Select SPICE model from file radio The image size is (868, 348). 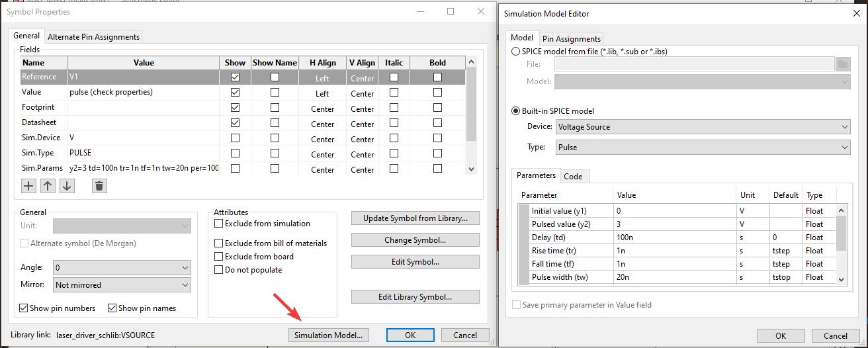[516, 51]
